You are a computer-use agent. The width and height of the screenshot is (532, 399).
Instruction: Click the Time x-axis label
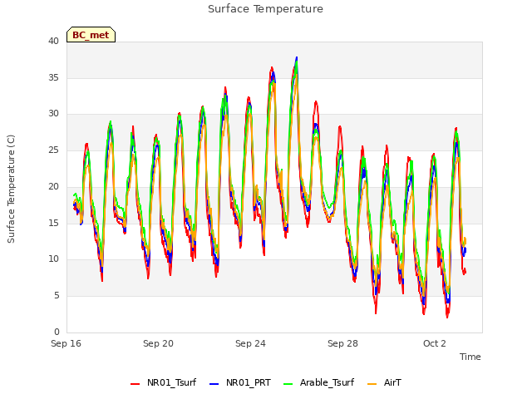(470, 357)
